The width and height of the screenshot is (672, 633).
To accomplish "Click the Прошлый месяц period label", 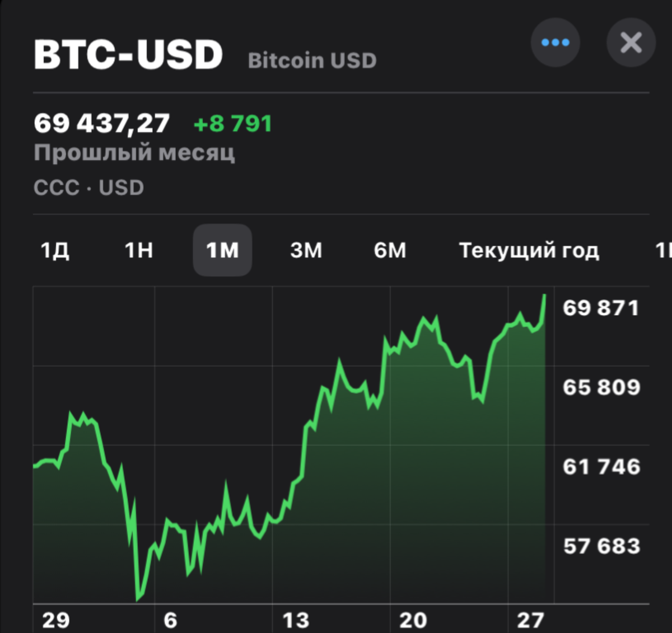I will (x=134, y=152).
